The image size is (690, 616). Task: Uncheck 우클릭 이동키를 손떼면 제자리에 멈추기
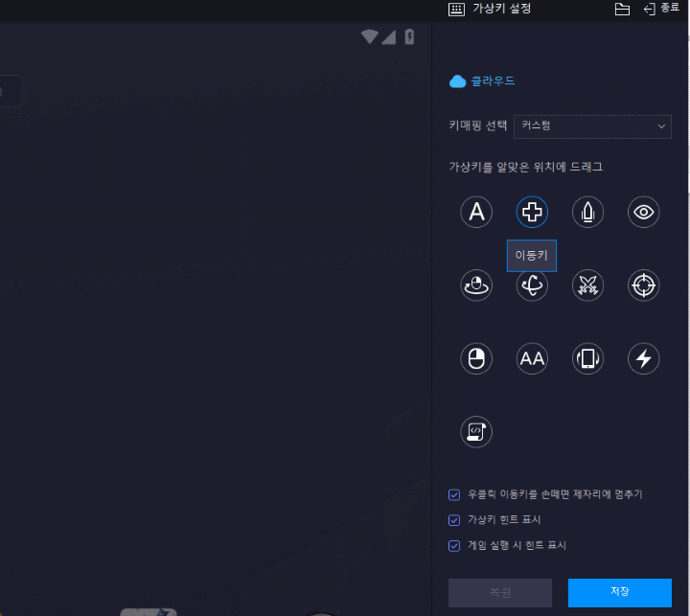454,494
